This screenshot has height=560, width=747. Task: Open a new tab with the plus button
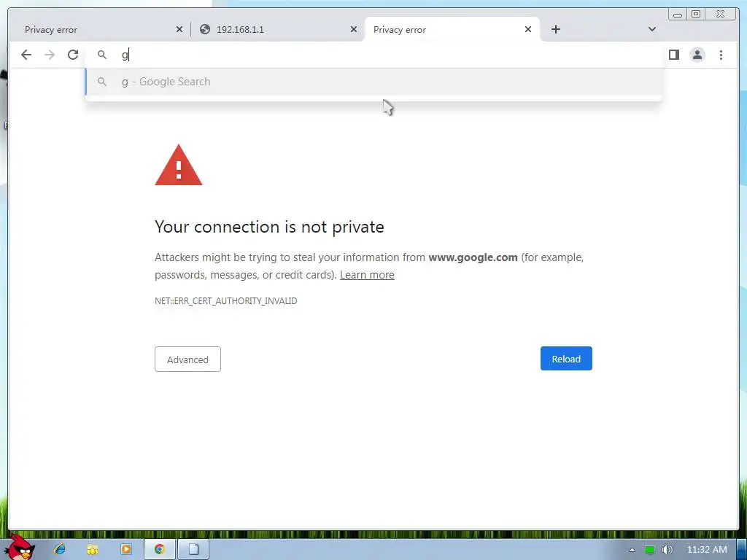(x=555, y=29)
